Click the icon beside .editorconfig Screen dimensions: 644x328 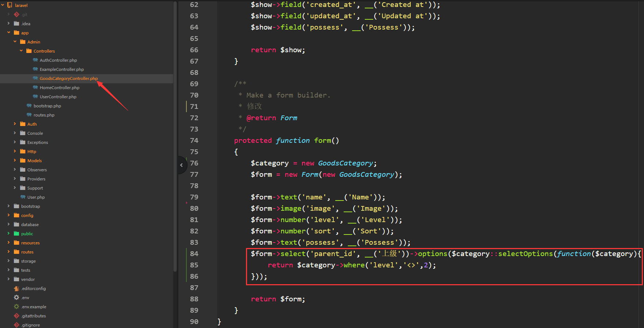point(16,288)
